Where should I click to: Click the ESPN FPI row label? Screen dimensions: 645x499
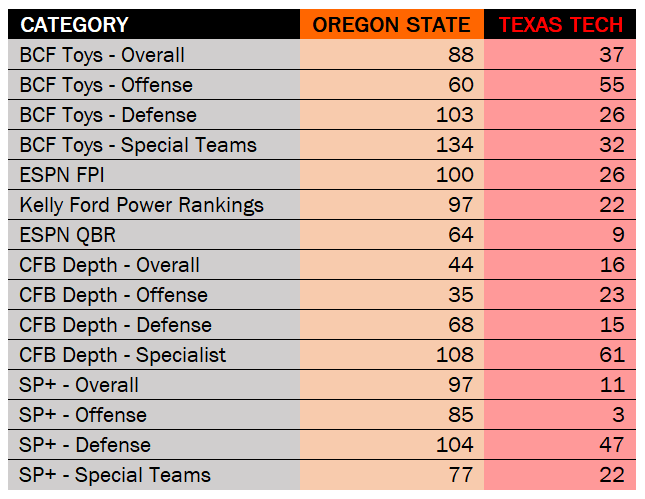(62, 175)
